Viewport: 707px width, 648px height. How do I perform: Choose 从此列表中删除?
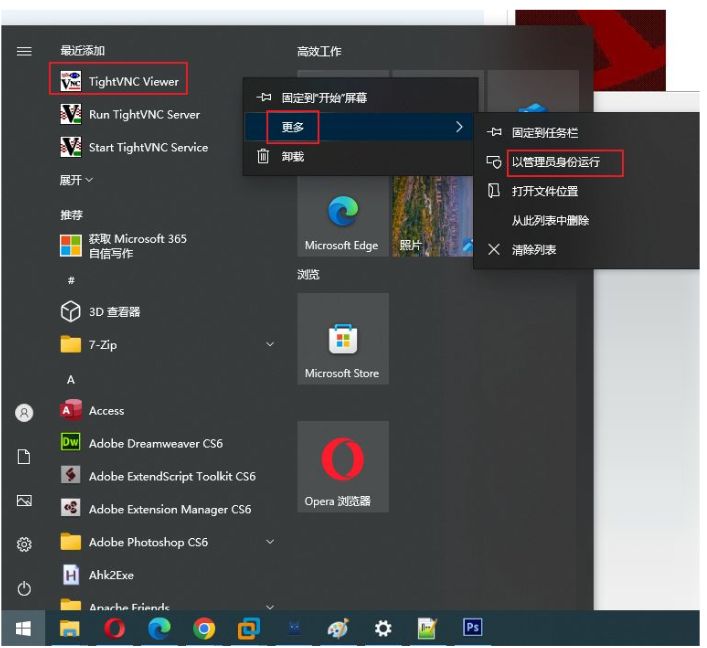pos(586,221)
